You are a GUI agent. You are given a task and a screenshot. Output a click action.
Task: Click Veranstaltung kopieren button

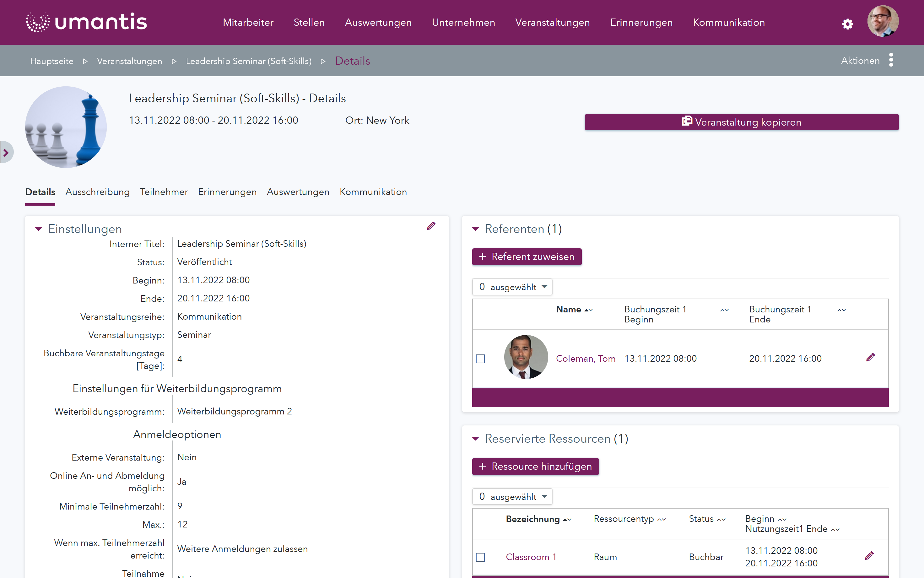pyautogui.click(x=741, y=122)
